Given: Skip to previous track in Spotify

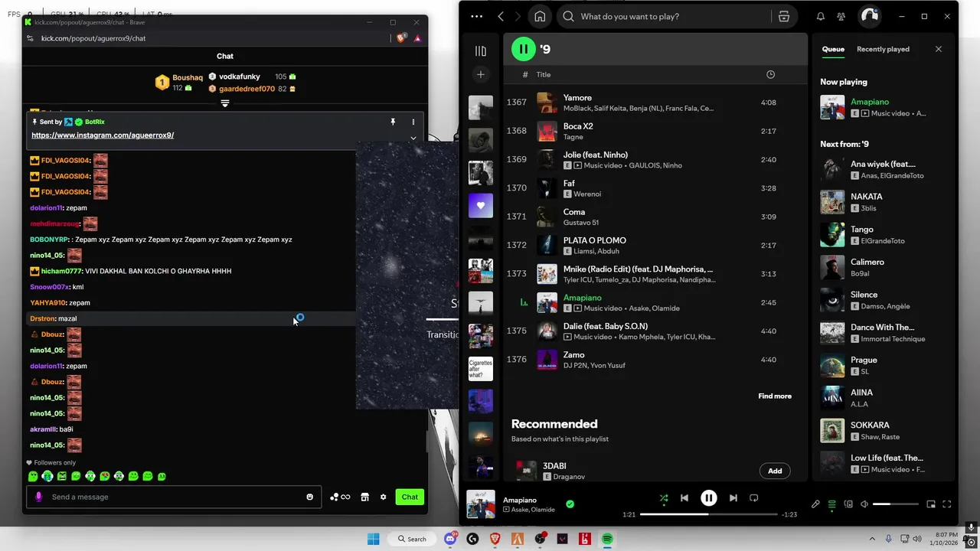Looking at the screenshot, I should 684,497.
